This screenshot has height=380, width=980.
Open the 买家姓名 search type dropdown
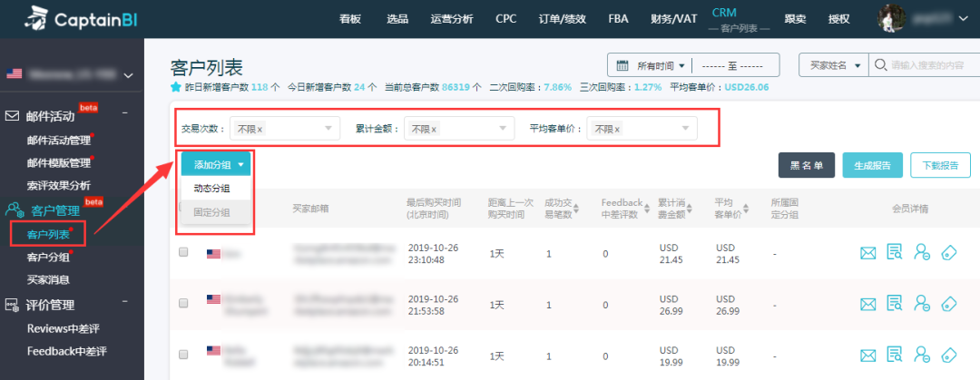pos(836,65)
